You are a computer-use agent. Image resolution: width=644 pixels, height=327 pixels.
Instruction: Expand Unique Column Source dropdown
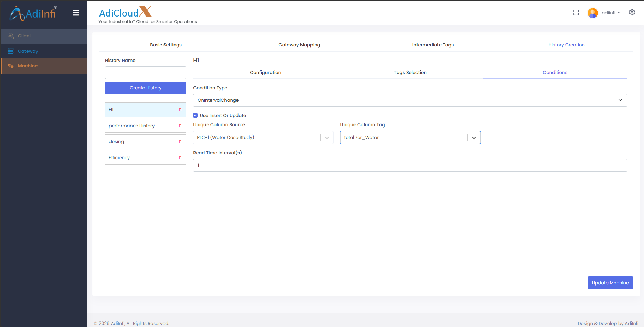click(x=327, y=138)
